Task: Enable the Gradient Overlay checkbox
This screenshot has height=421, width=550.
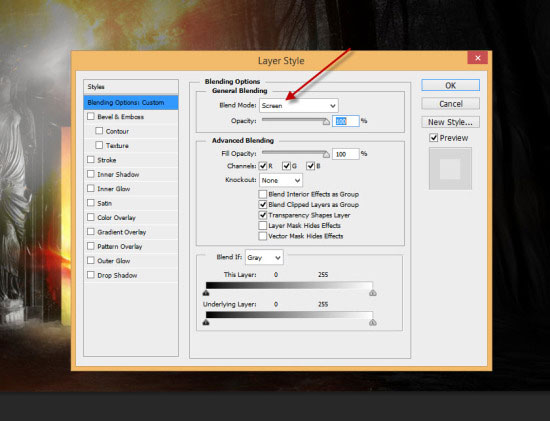Action: 90,232
